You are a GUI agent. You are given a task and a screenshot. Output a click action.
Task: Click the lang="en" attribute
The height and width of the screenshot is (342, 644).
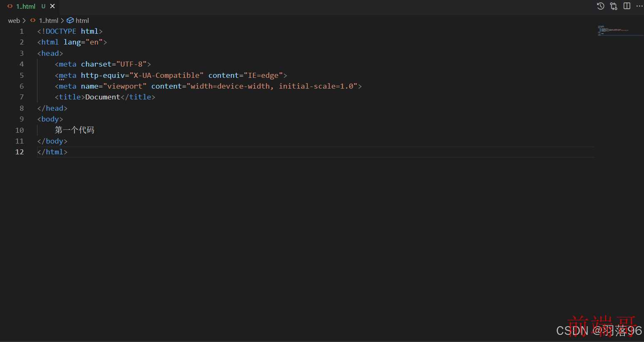[x=83, y=42]
